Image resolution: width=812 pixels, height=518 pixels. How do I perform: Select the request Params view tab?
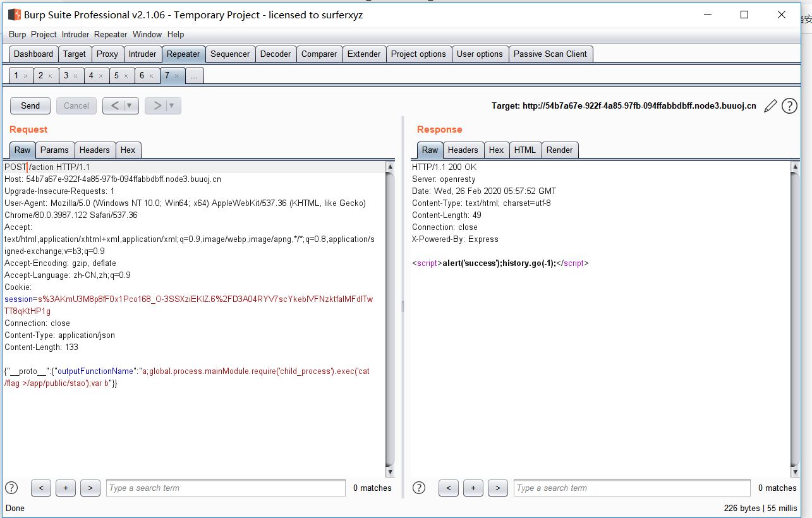tap(54, 150)
